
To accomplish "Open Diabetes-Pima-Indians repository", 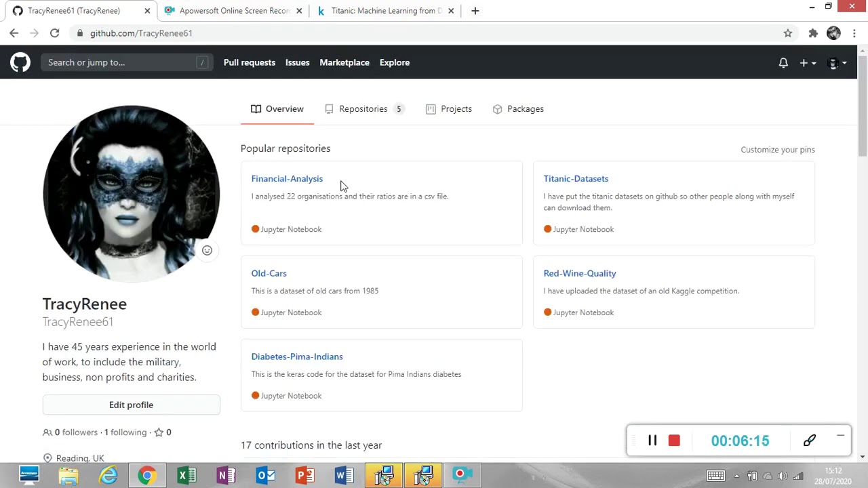I will (297, 357).
